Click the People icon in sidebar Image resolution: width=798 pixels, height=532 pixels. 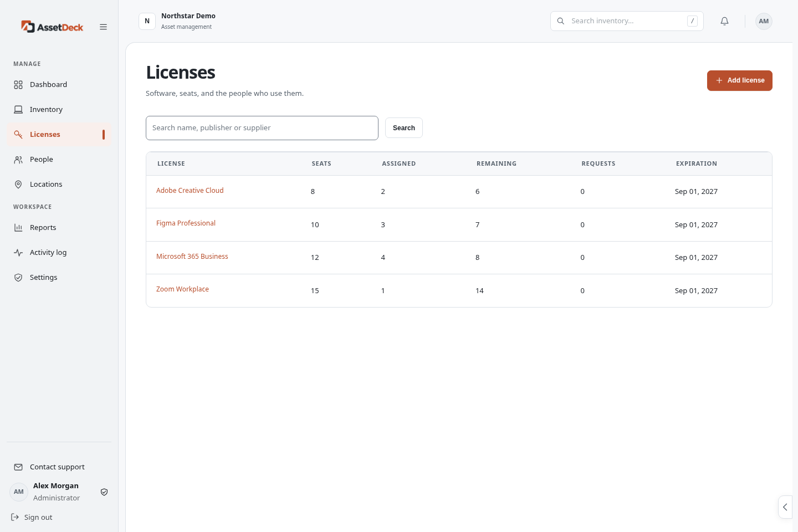tap(18, 160)
